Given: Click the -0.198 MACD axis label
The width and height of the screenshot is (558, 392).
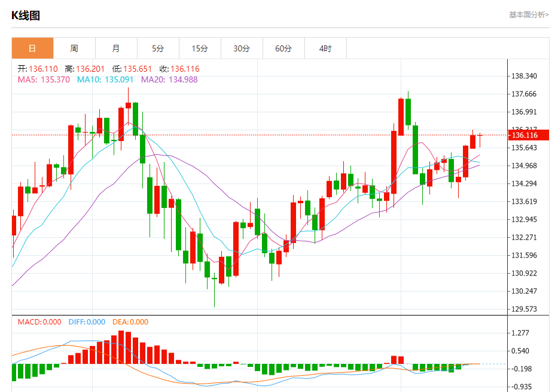Looking at the screenshot, I should pyautogui.click(x=522, y=369).
